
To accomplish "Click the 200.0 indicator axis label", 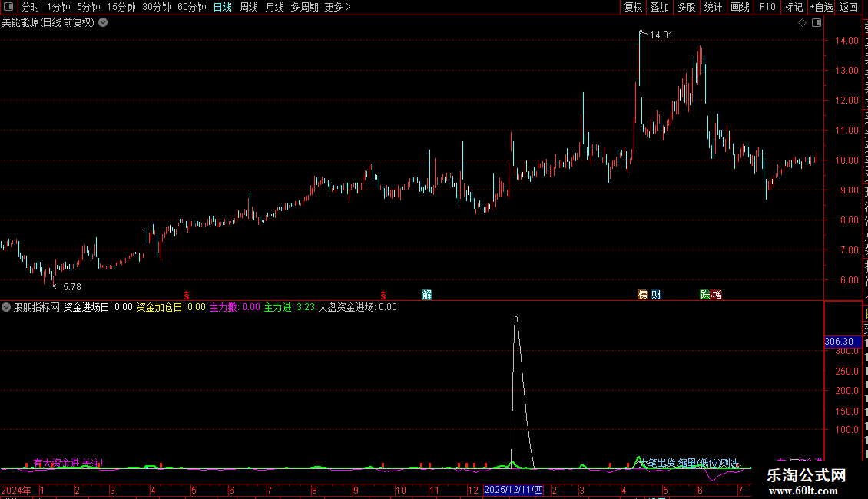I will point(847,391).
